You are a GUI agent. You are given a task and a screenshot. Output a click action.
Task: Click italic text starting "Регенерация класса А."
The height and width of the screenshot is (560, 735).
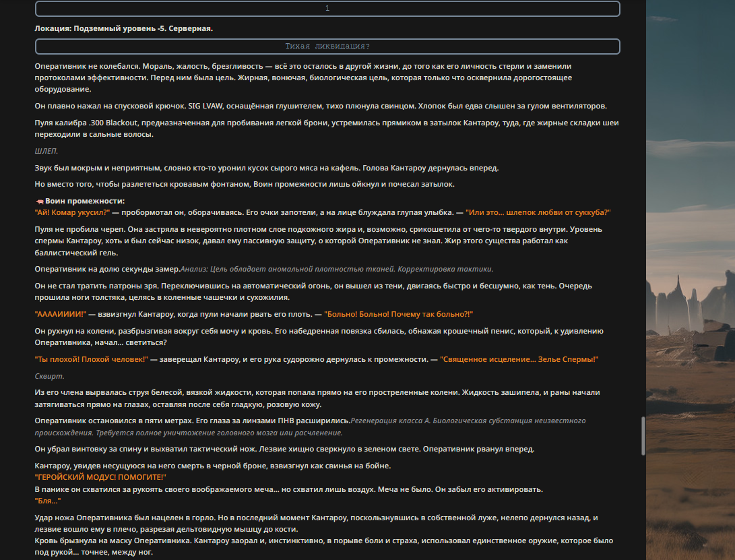[311, 427]
